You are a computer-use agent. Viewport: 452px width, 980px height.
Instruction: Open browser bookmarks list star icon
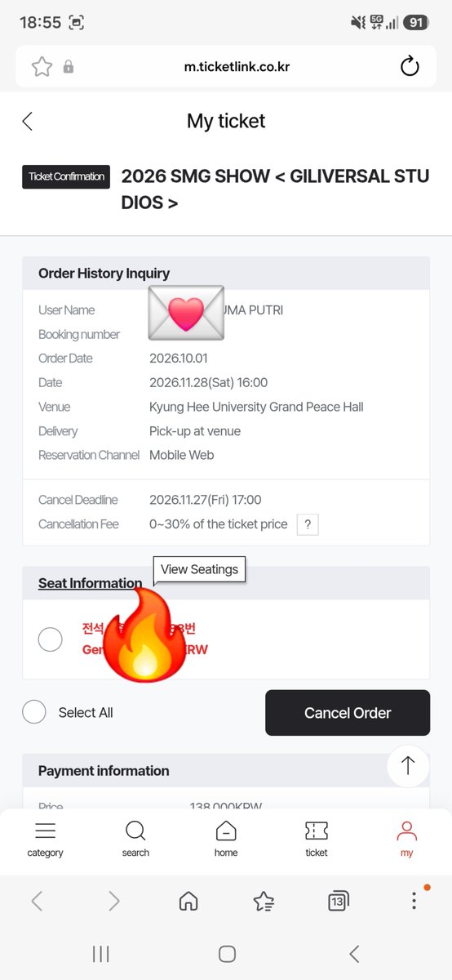pos(264,901)
